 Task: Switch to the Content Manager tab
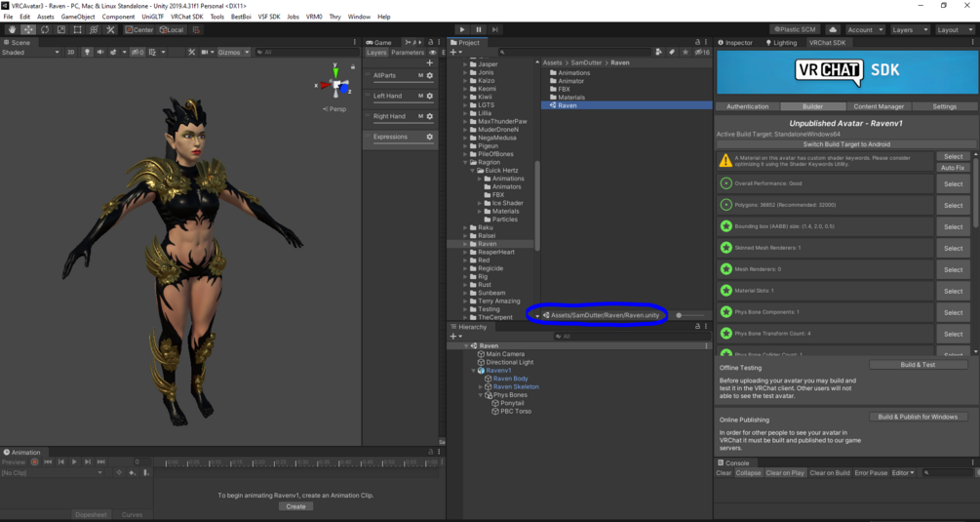[x=879, y=106]
